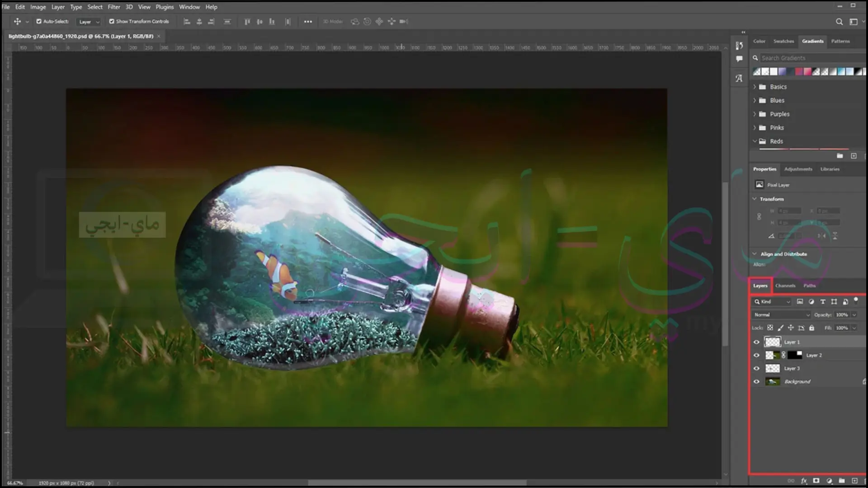Click the align horizontal centers icon
Viewport: 868px width, 488px height.
pos(199,21)
